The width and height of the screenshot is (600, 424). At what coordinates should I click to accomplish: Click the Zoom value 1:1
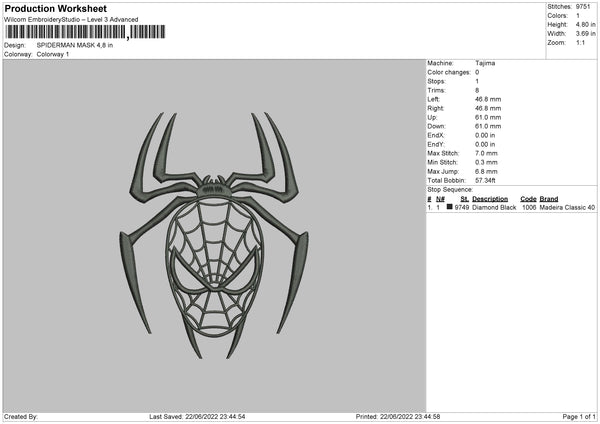pyautogui.click(x=580, y=42)
